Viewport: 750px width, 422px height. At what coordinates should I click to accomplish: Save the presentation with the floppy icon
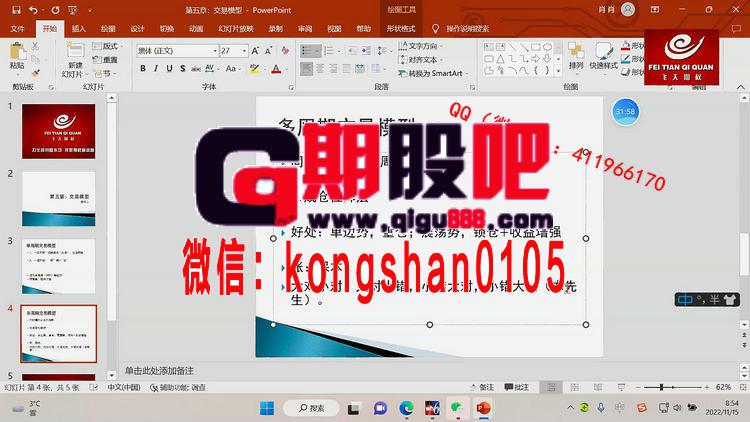click(16, 10)
